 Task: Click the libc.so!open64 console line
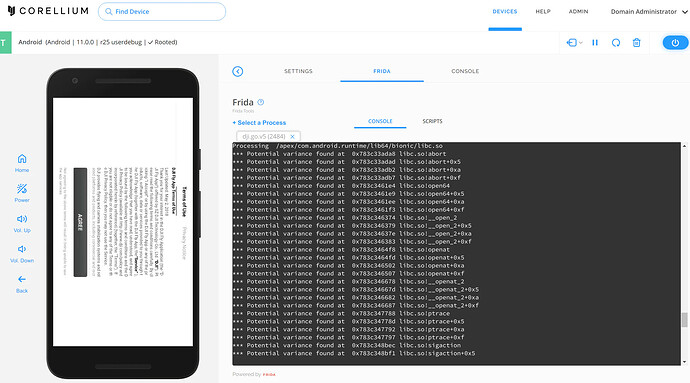tap(341, 186)
